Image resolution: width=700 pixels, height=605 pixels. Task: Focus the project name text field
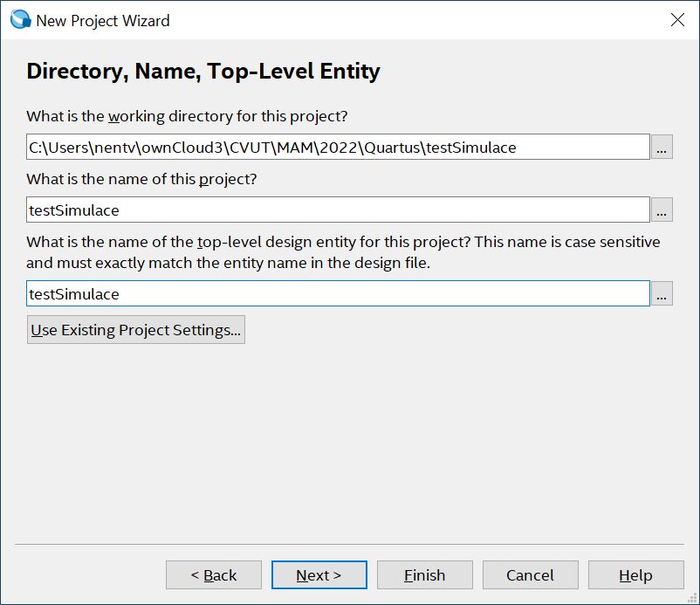point(338,210)
